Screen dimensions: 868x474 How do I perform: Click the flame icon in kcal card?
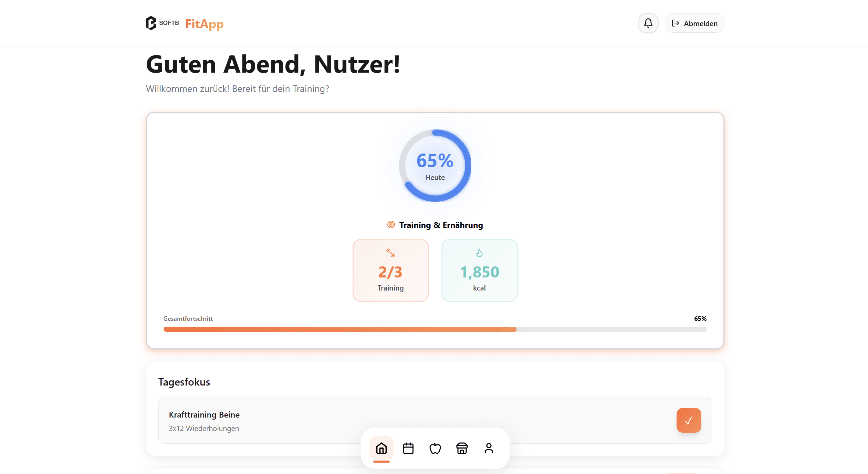(479, 253)
